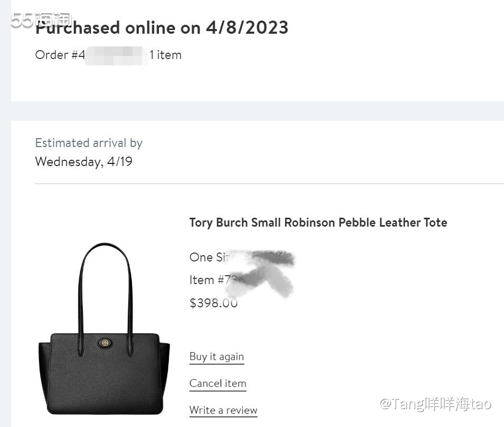Image resolution: width=504 pixels, height=427 pixels.
Task: Open the black tote product image
Action: (104, 364)
